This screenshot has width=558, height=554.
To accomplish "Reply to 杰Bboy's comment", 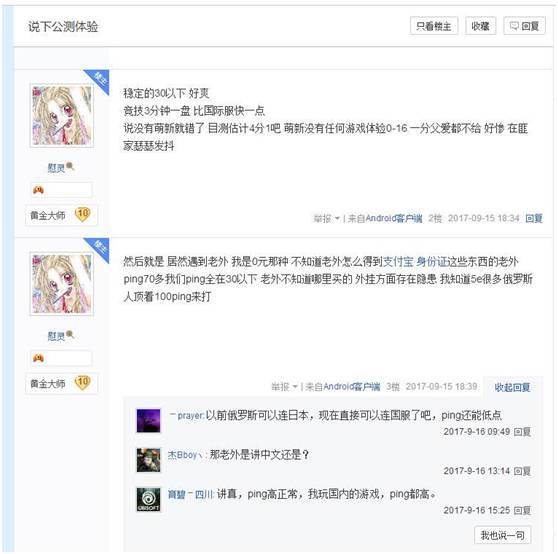I will tap(522, 471).
